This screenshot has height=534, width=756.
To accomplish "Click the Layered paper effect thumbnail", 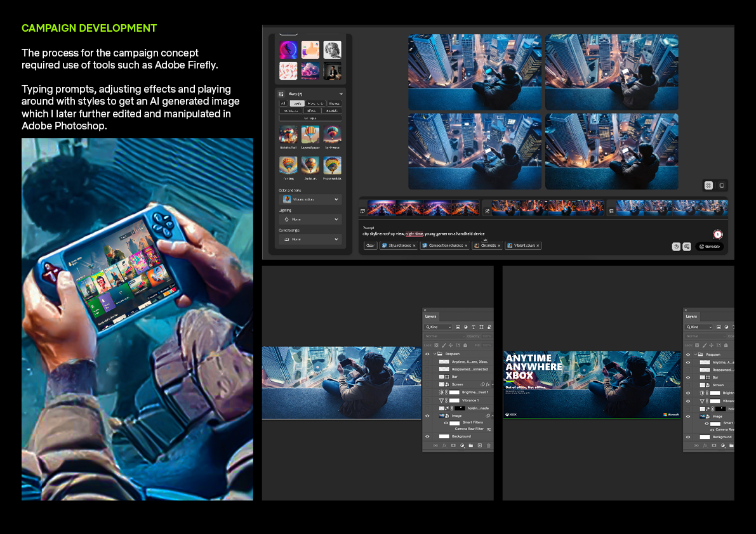I will [310, 135].
